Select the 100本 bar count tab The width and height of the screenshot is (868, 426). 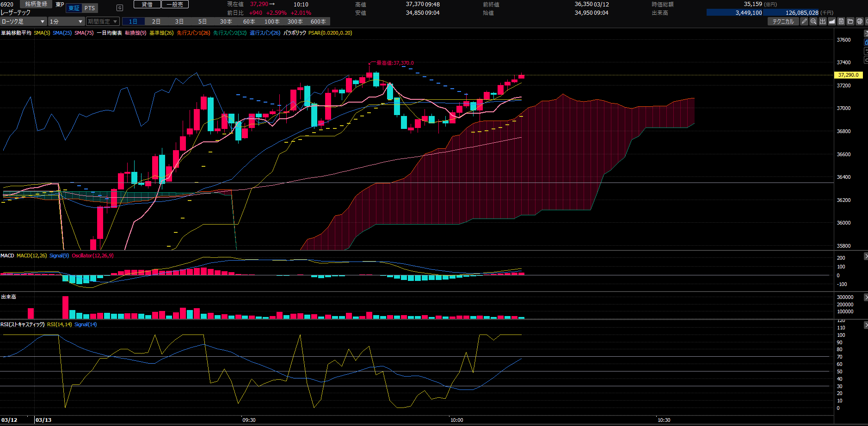point(272,22)
